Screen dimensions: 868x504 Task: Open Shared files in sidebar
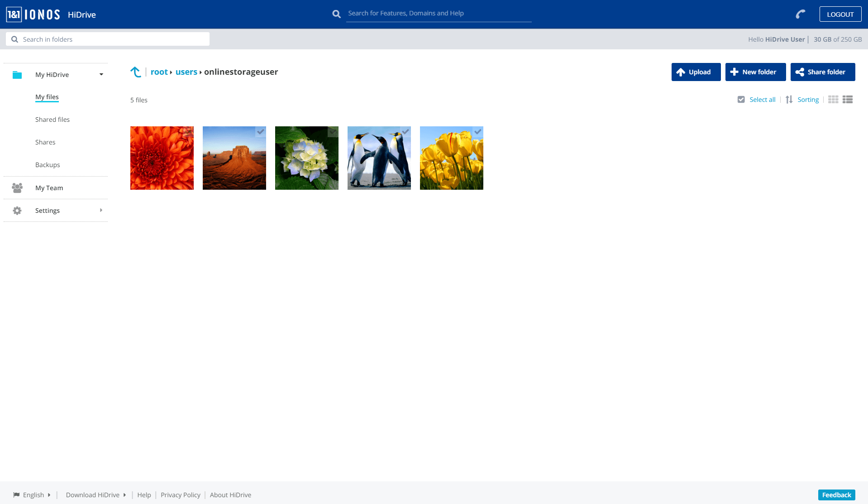(52, 120)
